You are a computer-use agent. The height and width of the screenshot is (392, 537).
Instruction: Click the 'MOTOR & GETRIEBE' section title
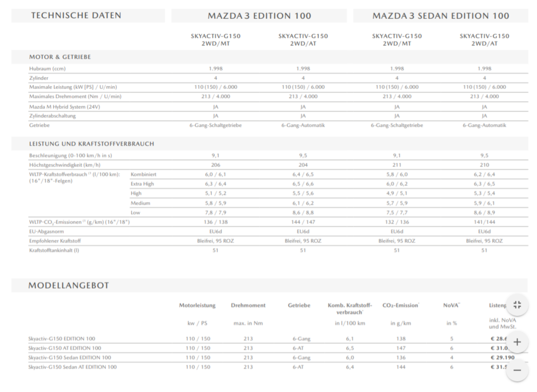coord(60,57)
